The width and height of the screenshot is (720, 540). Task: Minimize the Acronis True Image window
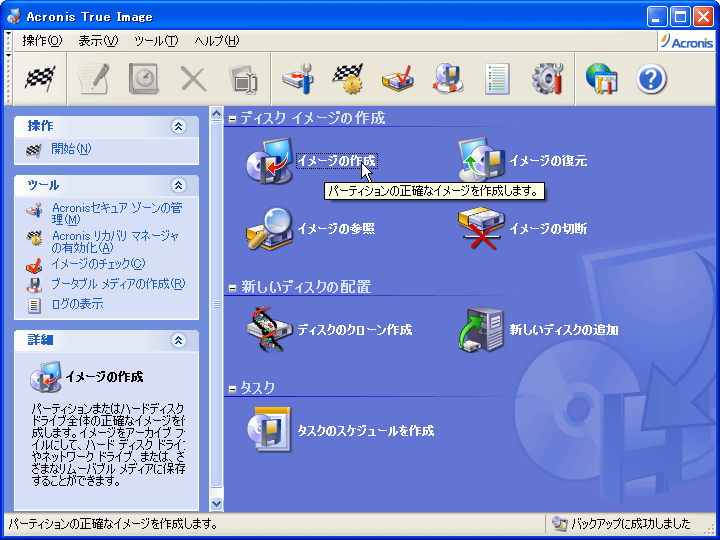coord(657,17)
